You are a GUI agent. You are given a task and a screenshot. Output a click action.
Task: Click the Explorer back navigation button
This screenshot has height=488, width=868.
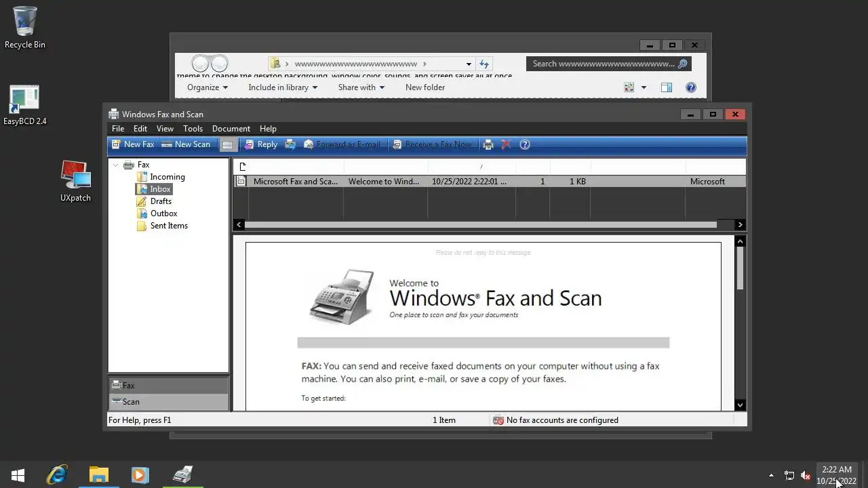[200, 64]
